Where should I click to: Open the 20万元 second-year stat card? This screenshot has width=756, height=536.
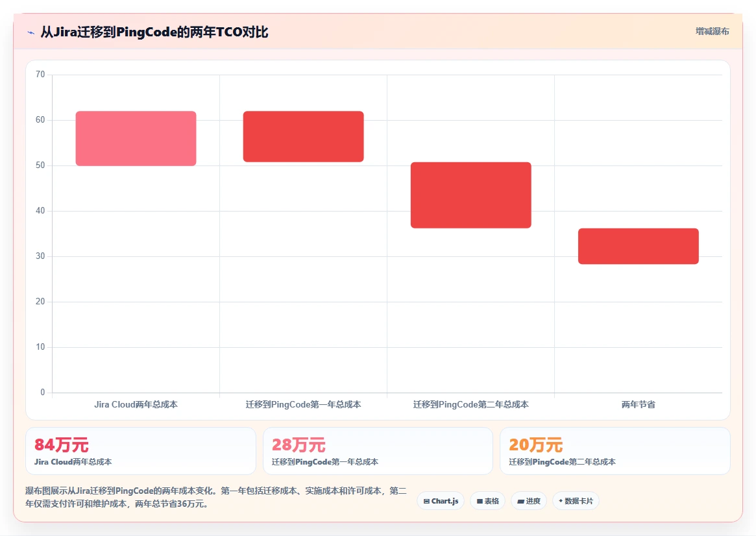click(x=615, y=451)
